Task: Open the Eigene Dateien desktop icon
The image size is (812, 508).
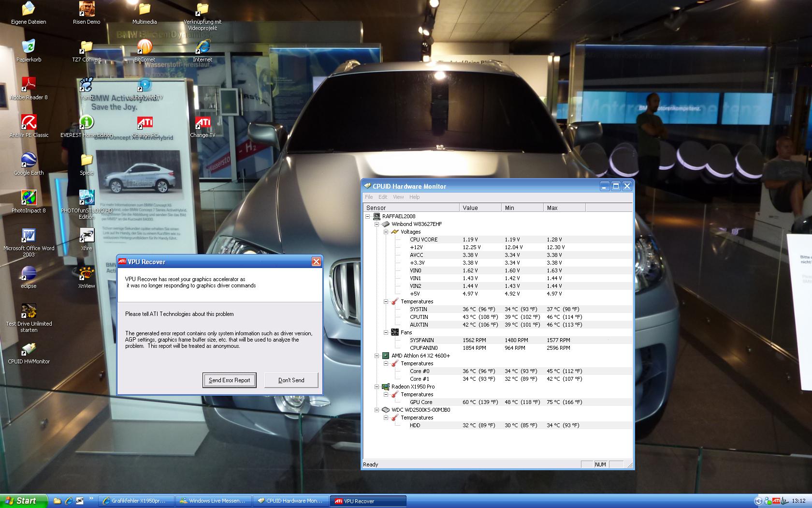Action: (29, 13)
